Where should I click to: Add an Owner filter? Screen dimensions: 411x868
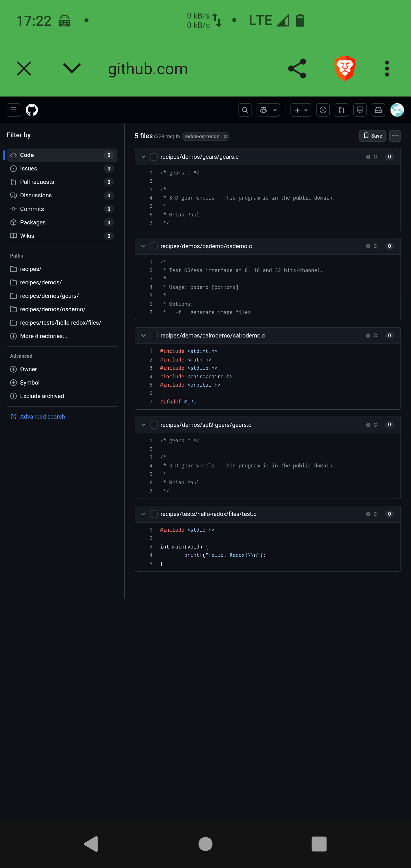point(28,369)
